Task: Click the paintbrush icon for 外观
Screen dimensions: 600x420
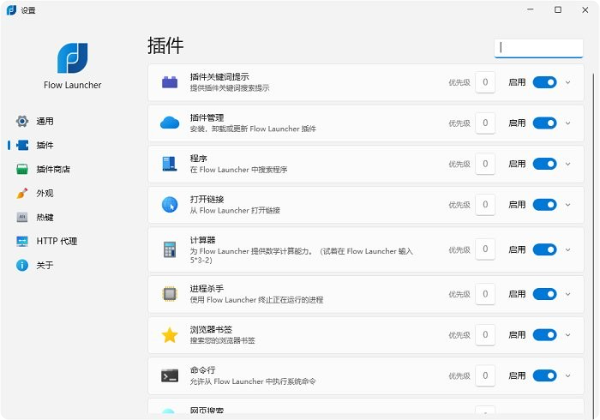Action: point(22,193)
